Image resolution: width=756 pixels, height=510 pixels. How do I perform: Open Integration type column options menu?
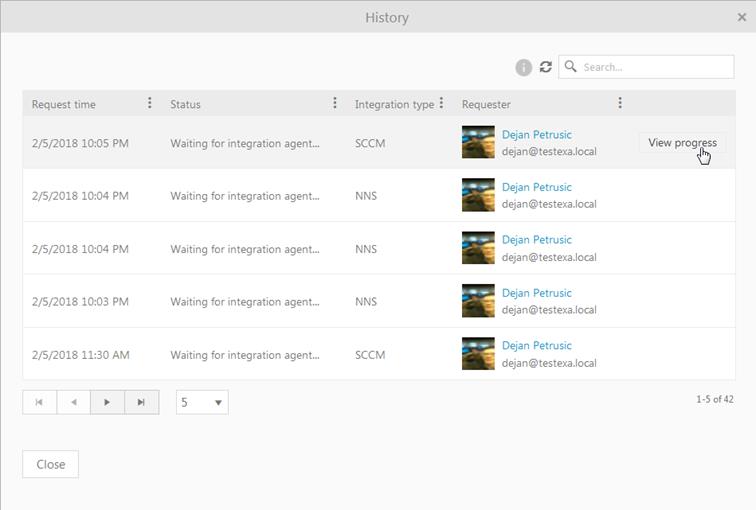(x=441, y=103)
